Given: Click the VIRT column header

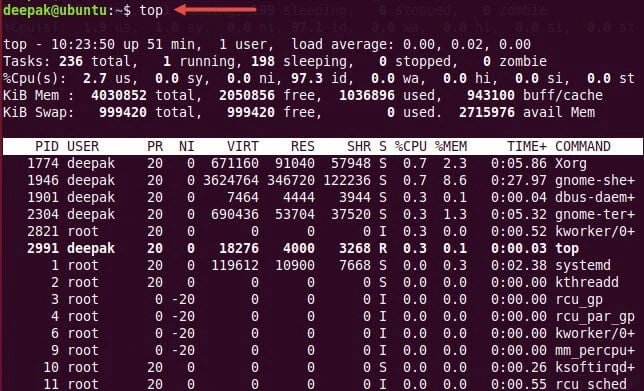Looking at the screenshot, I should pyautogui.click(x=243, y=146).
